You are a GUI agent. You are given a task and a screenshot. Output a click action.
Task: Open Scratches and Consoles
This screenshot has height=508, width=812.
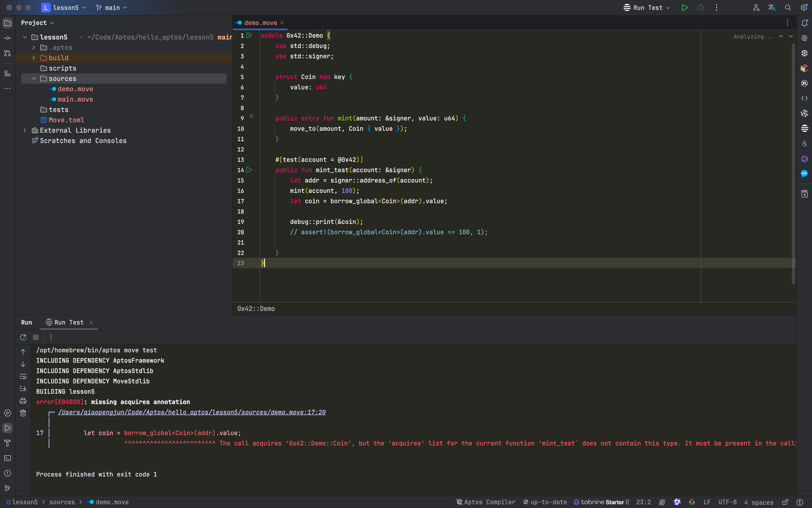click(x=83, y=141)
